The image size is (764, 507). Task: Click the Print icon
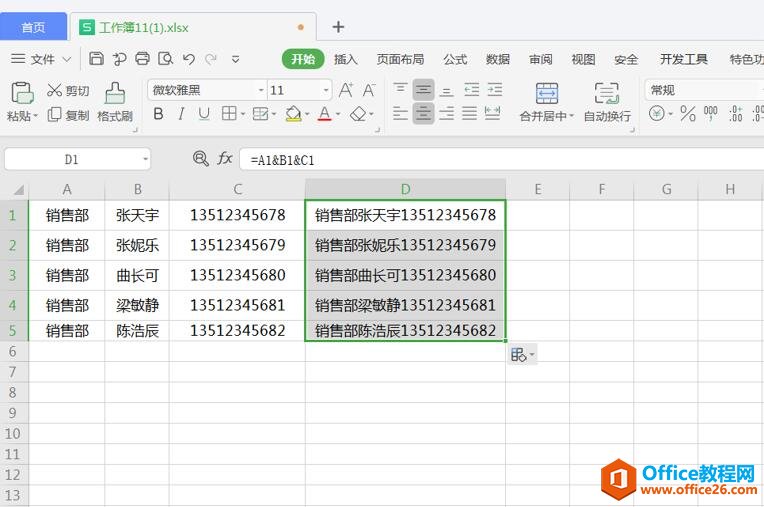pyautogui.click(x=142, y=59)
